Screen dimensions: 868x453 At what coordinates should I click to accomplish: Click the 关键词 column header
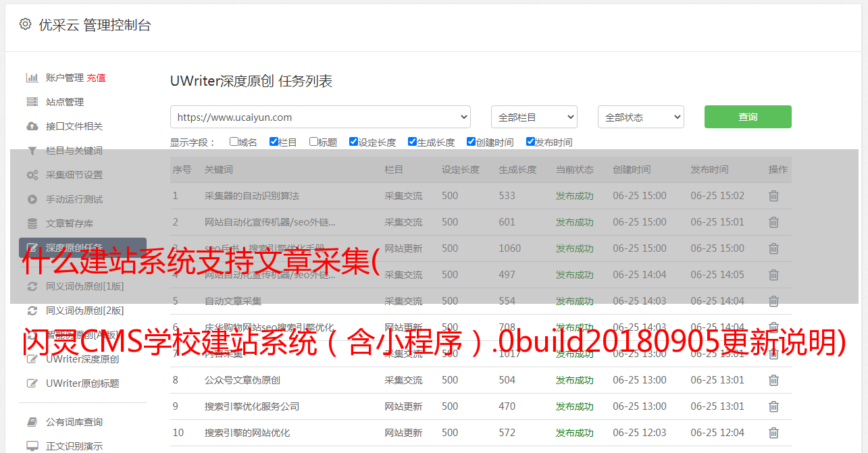click(x=219, y=169)
